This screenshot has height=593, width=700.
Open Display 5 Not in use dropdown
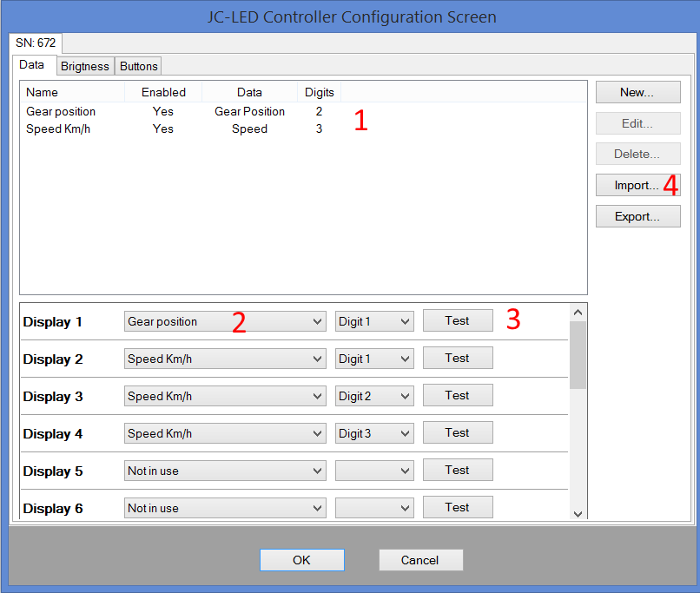[225, 471]
